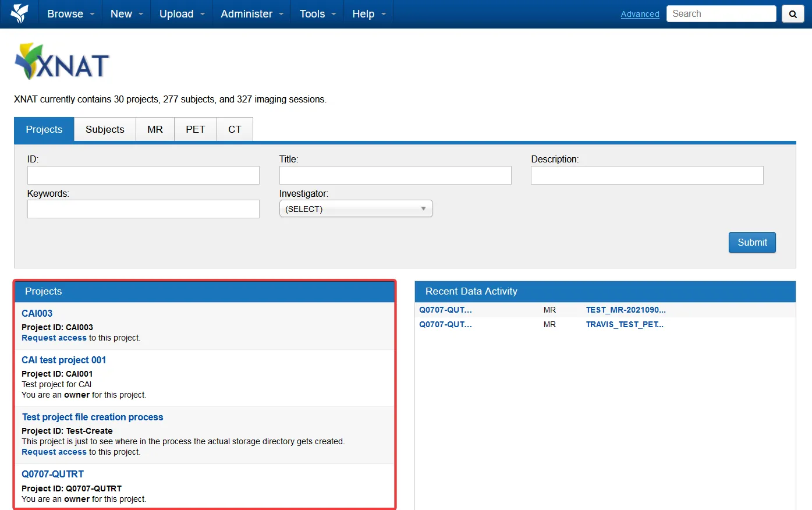
Task: Switch to the MR tab
Action: pyautogui.click(x=155, y=129)
